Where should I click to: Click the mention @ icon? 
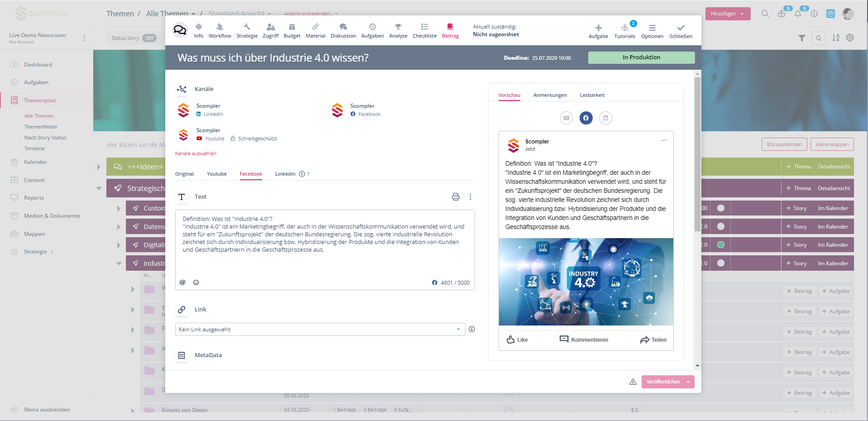tap(182, 282)
